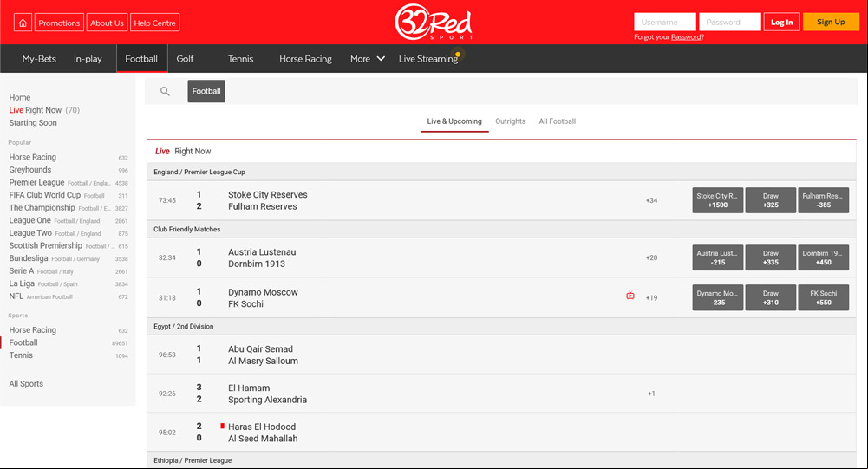Click the forgot Password link
This screenshot has height=469, width=868.
tap(686, 37)
